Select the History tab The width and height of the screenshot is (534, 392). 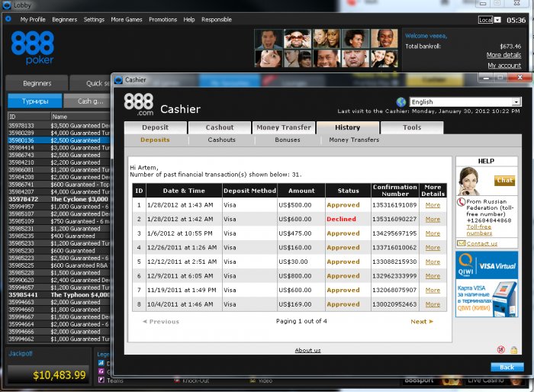tap(347, 127)
